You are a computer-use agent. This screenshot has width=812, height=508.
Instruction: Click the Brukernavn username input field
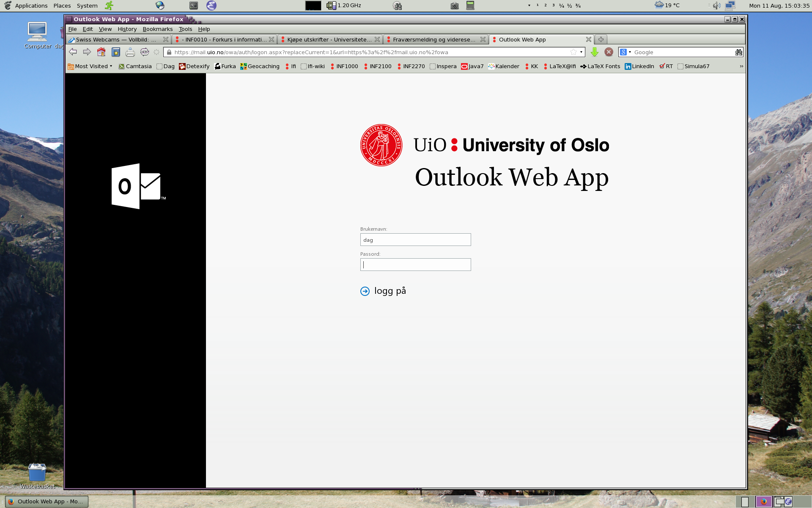(x=415, y=239)
